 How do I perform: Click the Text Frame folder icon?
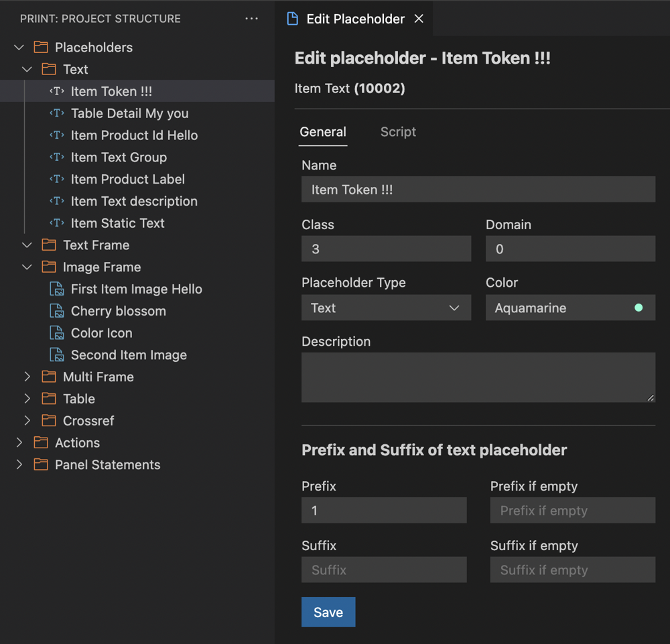49,245
